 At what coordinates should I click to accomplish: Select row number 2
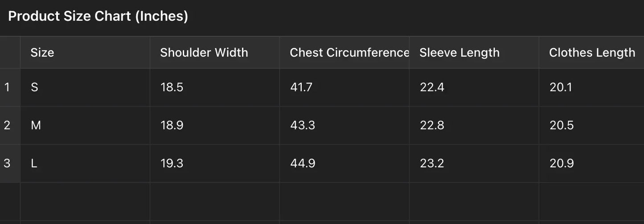(7, 125)
